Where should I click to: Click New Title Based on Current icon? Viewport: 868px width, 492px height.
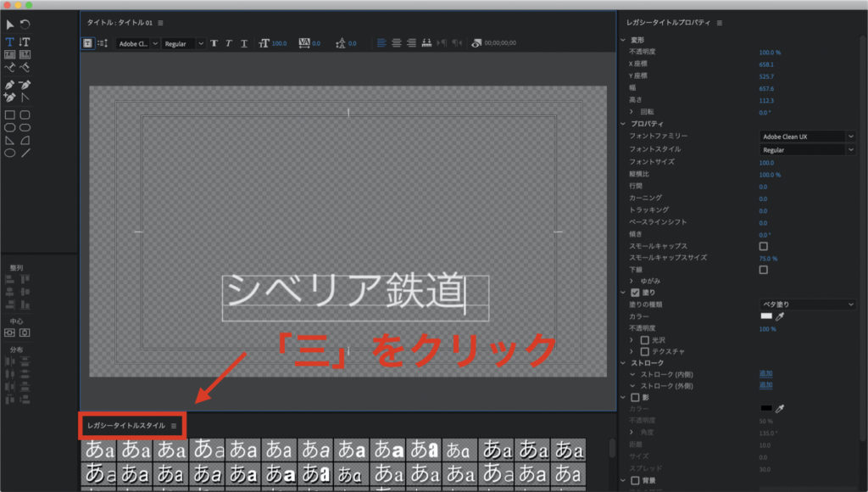pos(87,43)
